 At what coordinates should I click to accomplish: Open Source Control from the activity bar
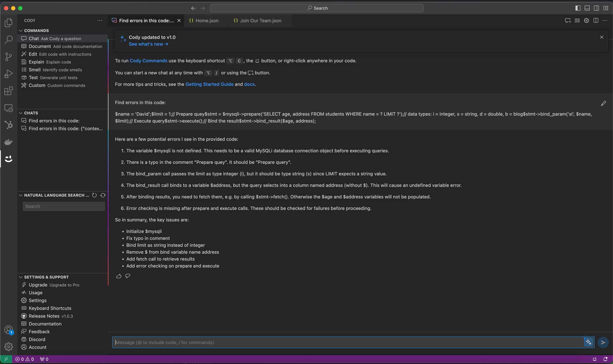pos(9,57)
